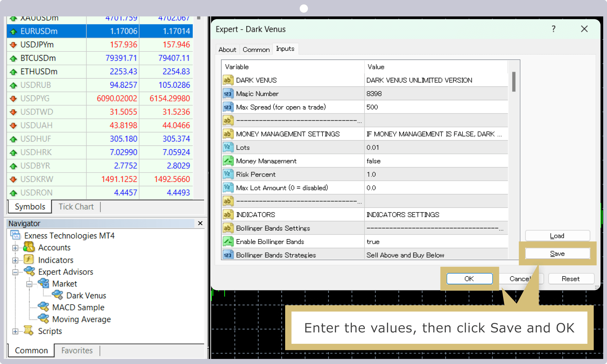Viewport: 607px width, 364px height.
Task: Click the ETHUSDm up-arrow icon
Action: click(13, 72)
